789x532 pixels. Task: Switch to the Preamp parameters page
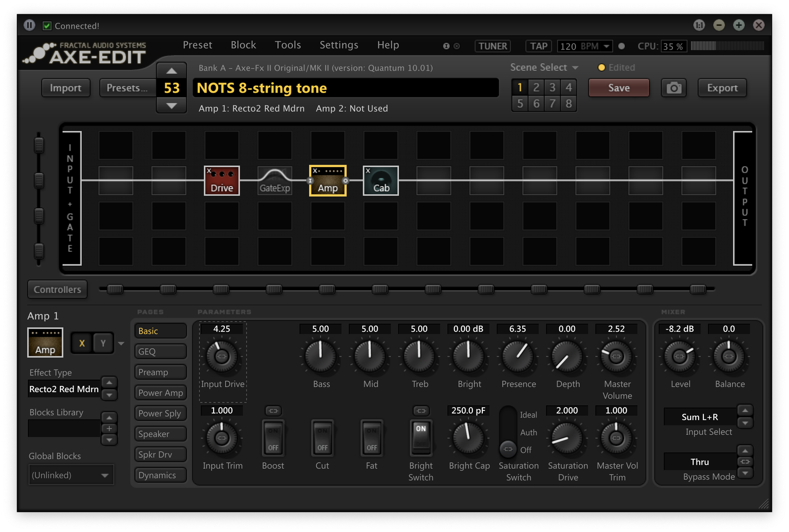160,372
